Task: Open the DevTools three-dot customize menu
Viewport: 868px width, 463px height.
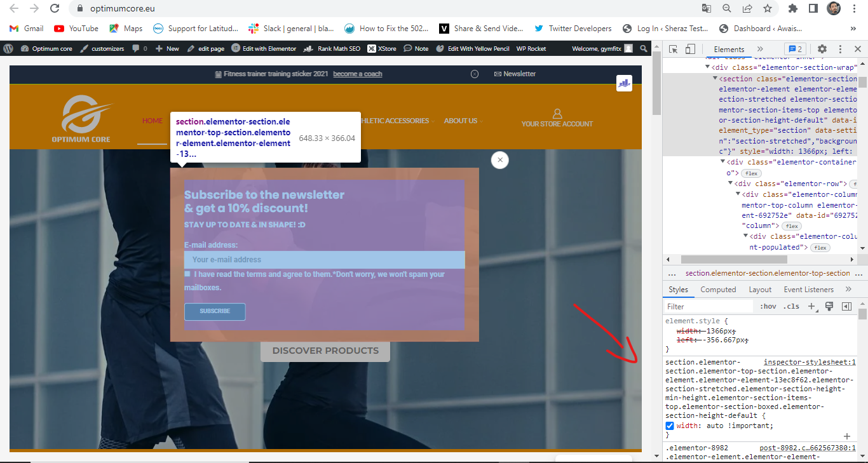Action: tap(840, 49)
